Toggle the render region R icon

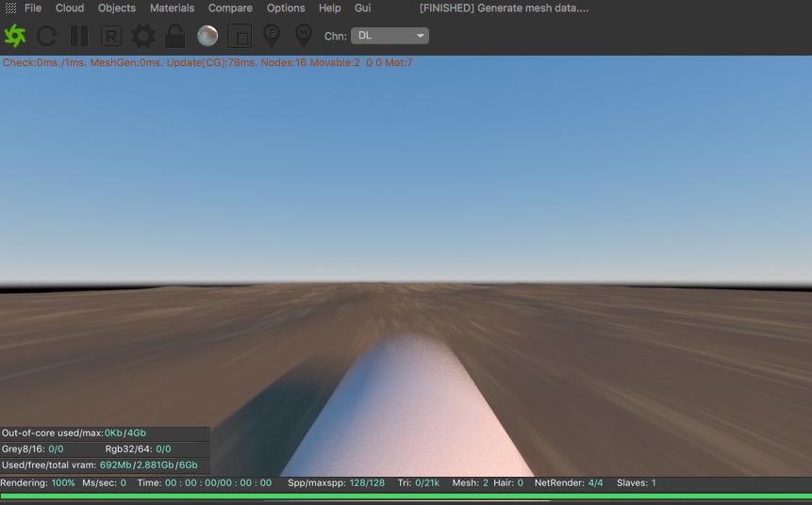tap(111, 36)
